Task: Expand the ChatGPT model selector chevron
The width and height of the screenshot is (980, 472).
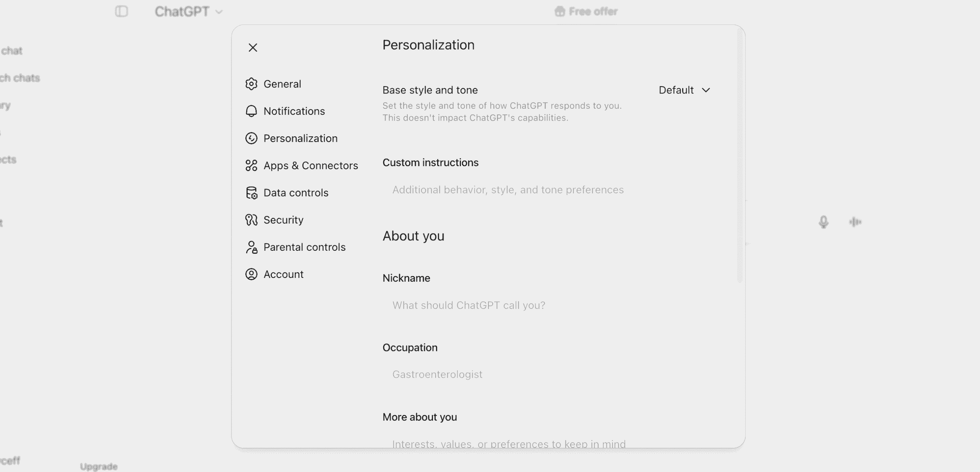Action: point(219,12)
